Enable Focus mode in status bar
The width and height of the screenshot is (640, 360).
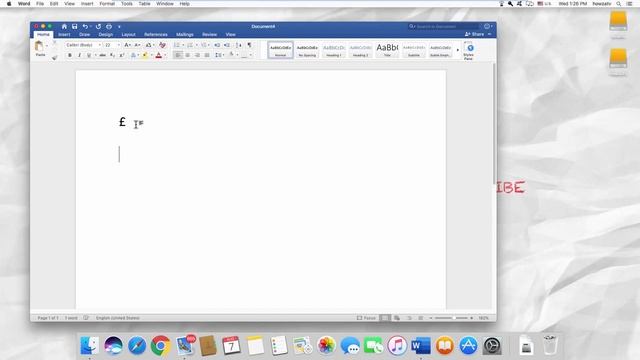click(366, 318)
